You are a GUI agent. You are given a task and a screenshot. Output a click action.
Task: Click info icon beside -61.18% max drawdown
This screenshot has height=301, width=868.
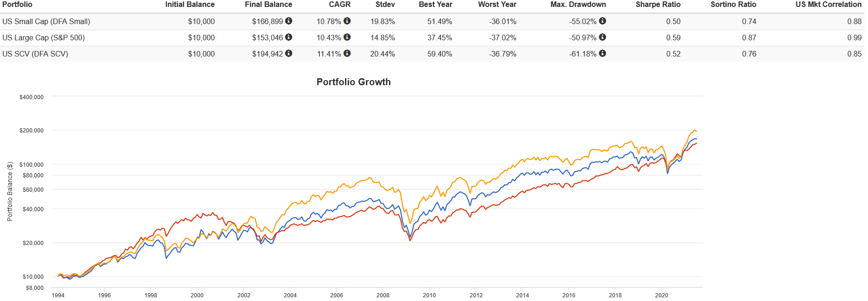602,53
